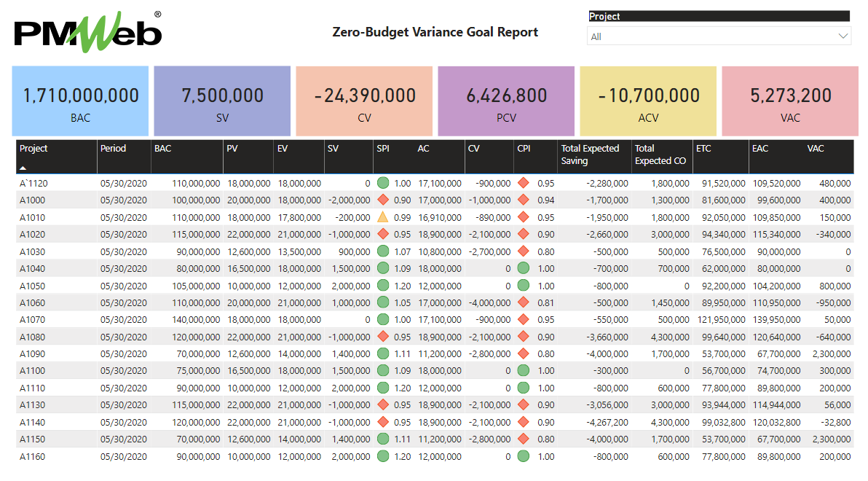Click the yellow ACV summary card
This screenshot has width=868, height=481.
point(647,102)
